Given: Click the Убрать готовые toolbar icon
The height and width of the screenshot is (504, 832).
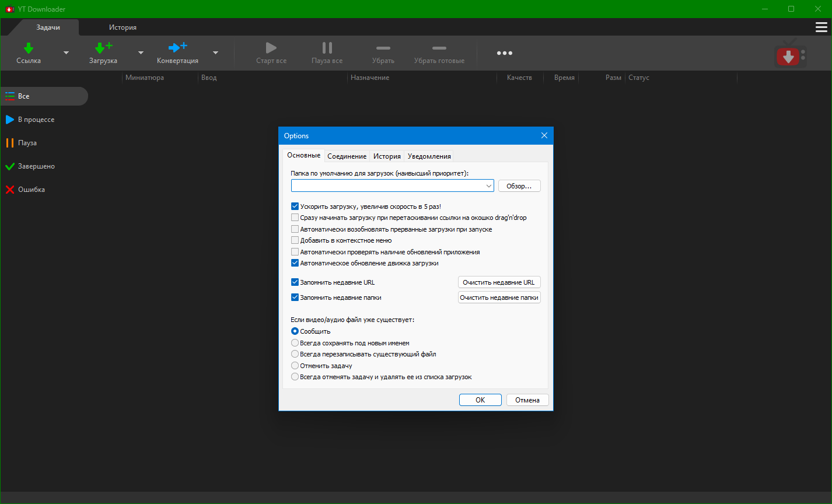Looking at the screenshot, I should [439, 48].
